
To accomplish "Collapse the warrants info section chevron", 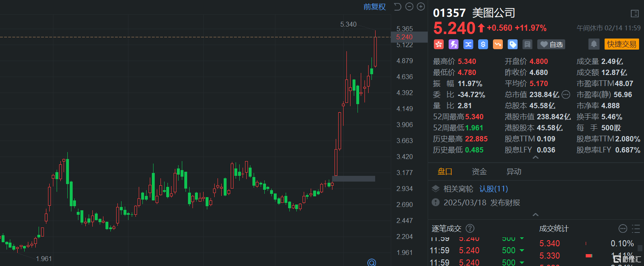I will point(535,215).
